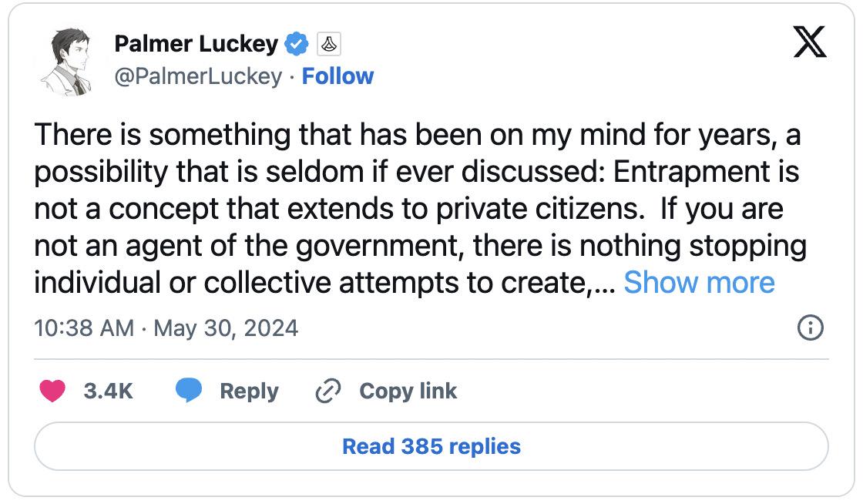Like the tweet with heart icon

52,391
